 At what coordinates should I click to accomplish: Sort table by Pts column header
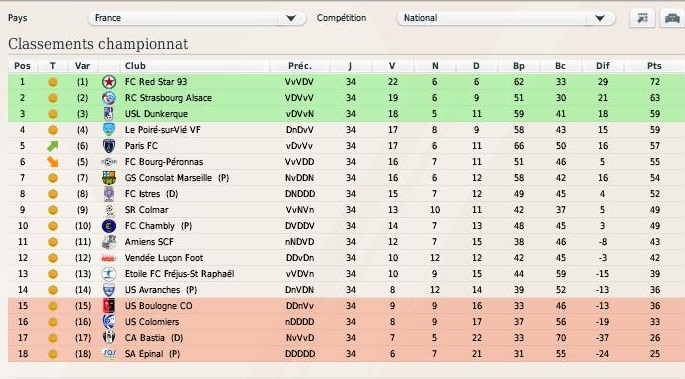pos(654,66)
